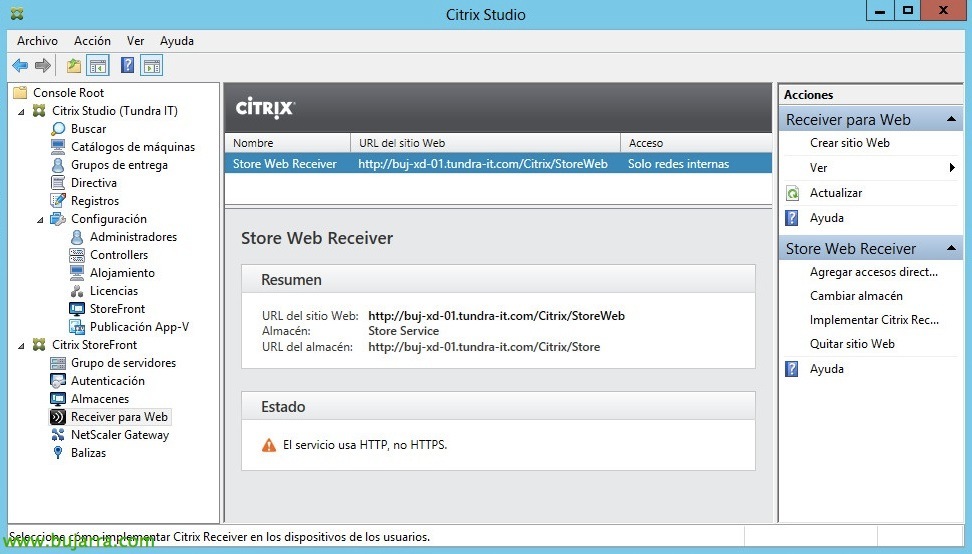Click the Alojamiento icon

pyautogui.click(x=77, y=273)
